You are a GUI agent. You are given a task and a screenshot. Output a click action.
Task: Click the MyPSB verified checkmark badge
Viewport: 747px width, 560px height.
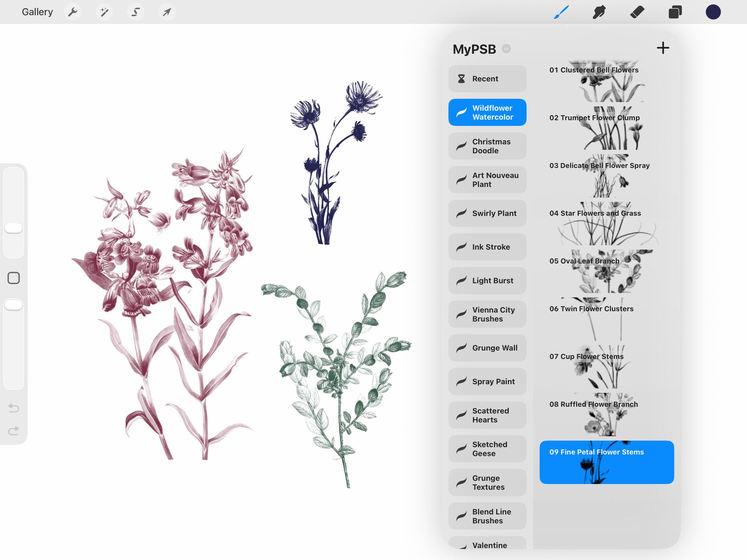[506, 49]
